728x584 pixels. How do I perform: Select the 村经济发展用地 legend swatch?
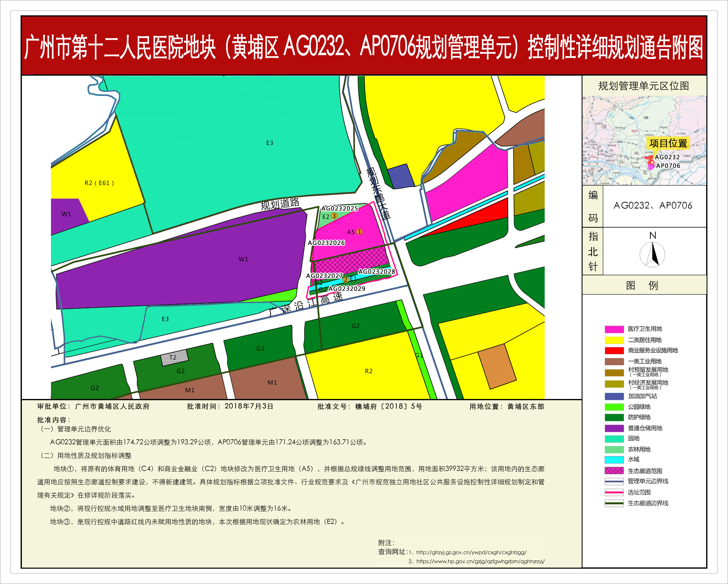(614, 384)
